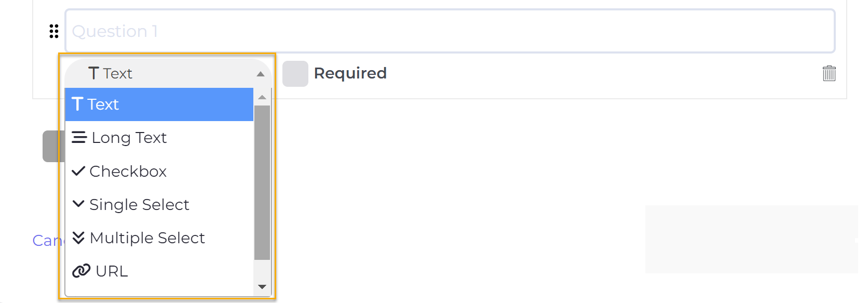Click the double chevron Multiple Select icon

pos(78,238)
